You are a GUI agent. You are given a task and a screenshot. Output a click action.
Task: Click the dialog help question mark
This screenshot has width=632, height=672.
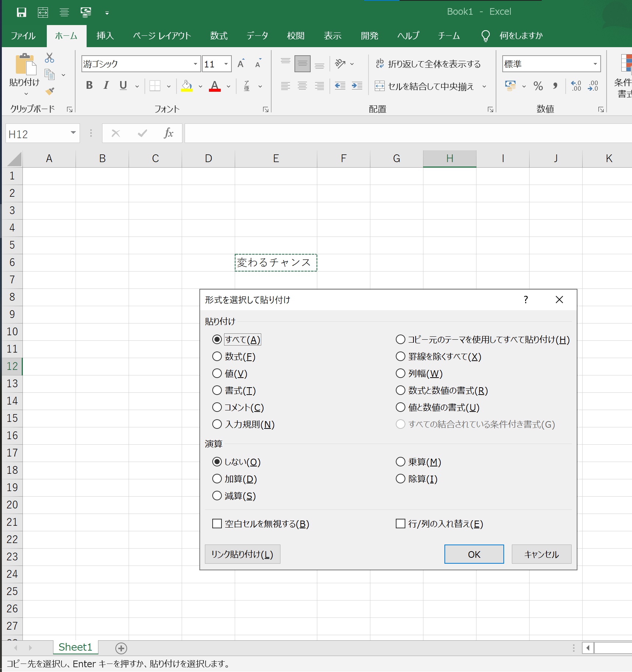coord(526,300)
